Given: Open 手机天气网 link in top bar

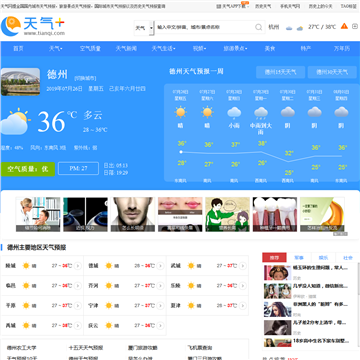Looking at the screenshot, I should (290, 6).
